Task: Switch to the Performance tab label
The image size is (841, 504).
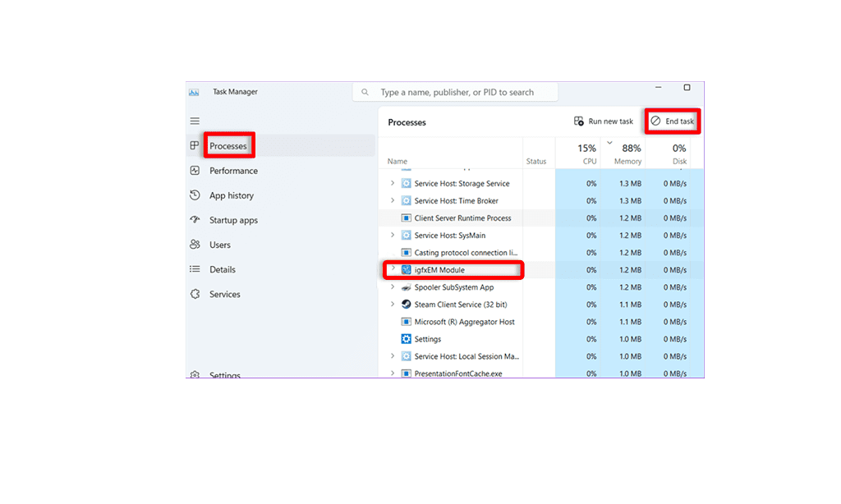Action: [x=233, y=171]
